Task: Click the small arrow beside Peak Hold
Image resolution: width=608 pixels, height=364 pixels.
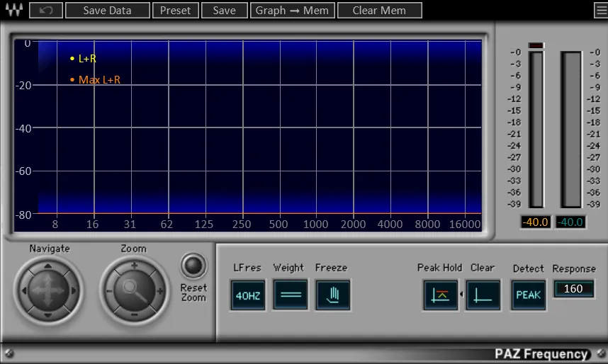Action: 461,294
